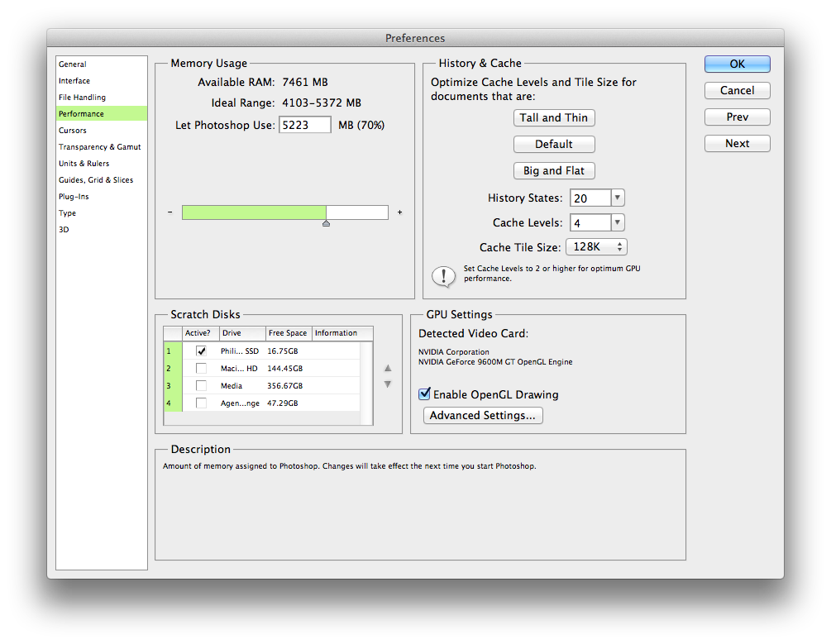The width and height of the screenshot is (831, 644).
Task: Click the Available RAM value 7461 MB
Action: pos(305,83)
